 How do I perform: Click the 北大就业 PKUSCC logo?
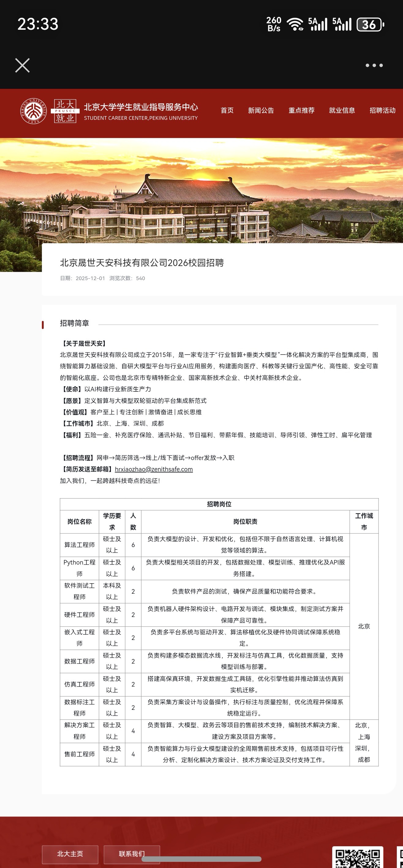(x=65, y=111)
